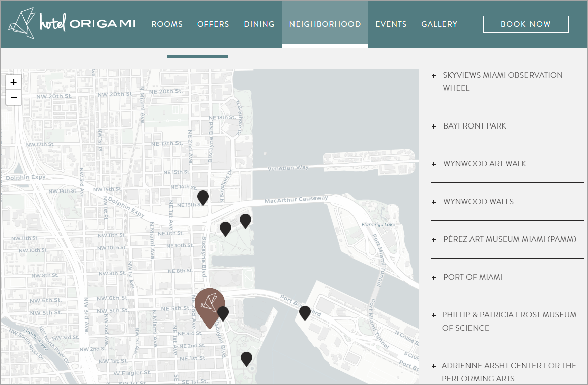
Task: Expand Skyviews Miami Observation Wheel entry
Action: 507,81
